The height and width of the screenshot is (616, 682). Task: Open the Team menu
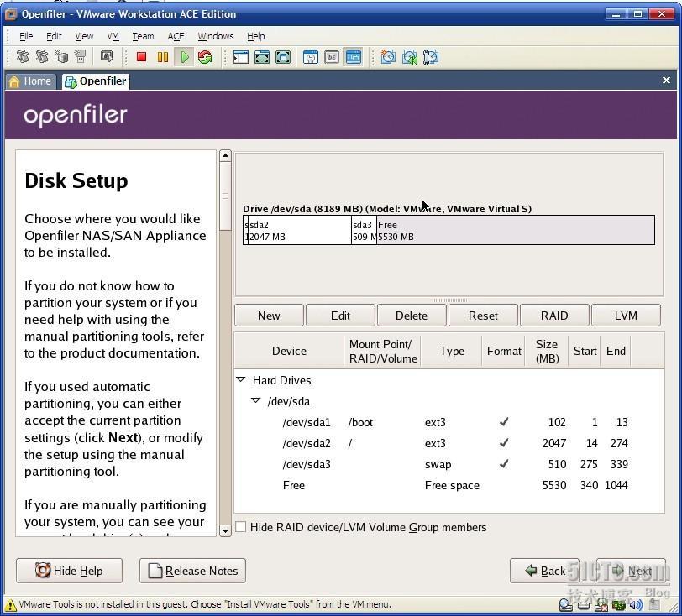[143, 36]
